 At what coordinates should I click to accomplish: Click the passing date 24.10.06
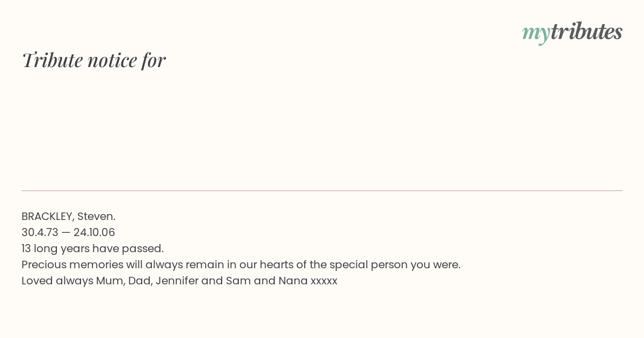click(x=94, y=232)
